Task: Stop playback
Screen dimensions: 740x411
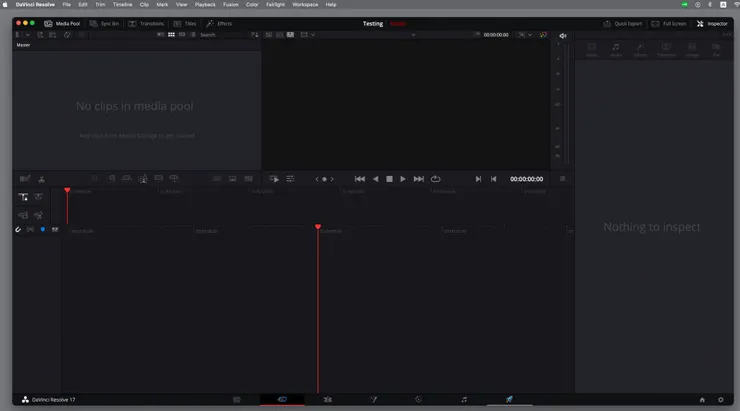Action: pos(389,179)
